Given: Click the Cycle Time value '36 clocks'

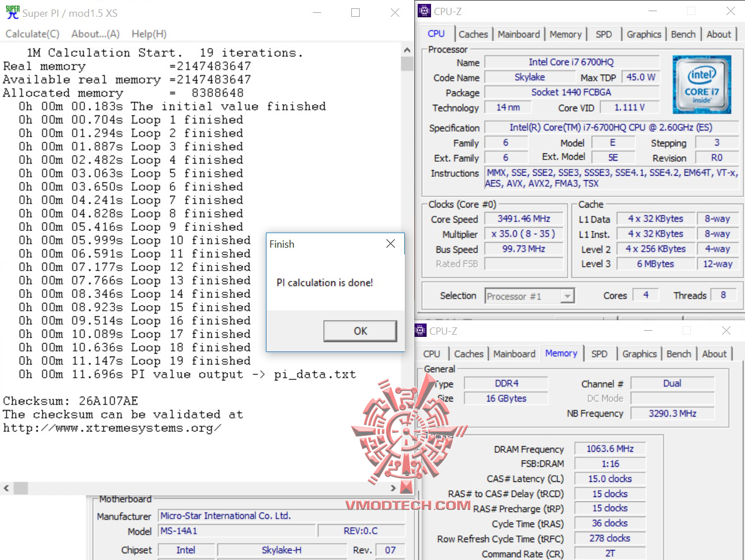Looking at the screenshot, I should tap(609, 523).
